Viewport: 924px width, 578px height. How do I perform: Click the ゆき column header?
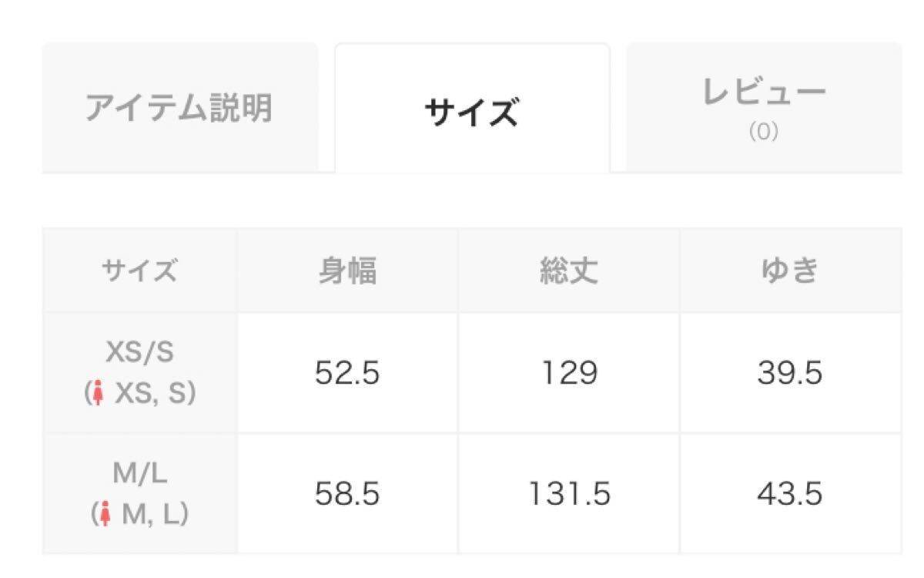point(790,271)
